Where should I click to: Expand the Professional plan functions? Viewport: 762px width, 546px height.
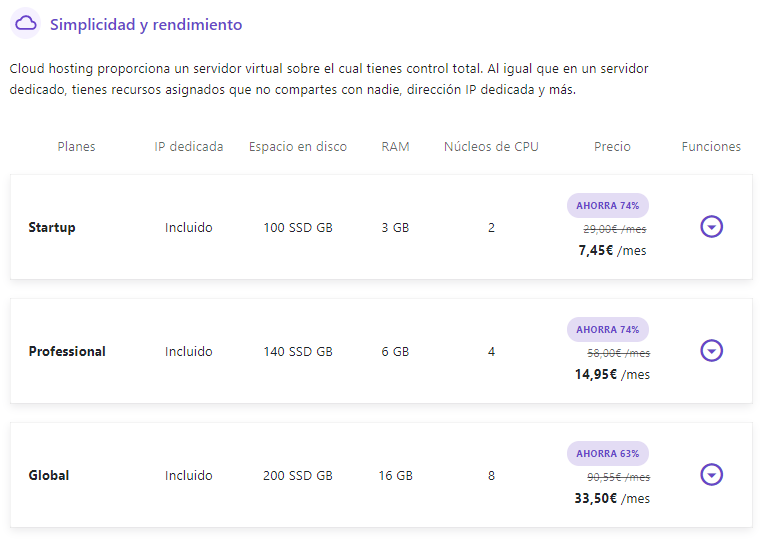pos(711,351)
